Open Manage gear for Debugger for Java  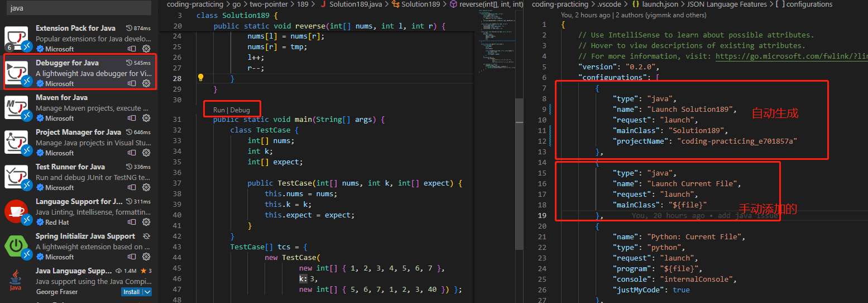146,83
